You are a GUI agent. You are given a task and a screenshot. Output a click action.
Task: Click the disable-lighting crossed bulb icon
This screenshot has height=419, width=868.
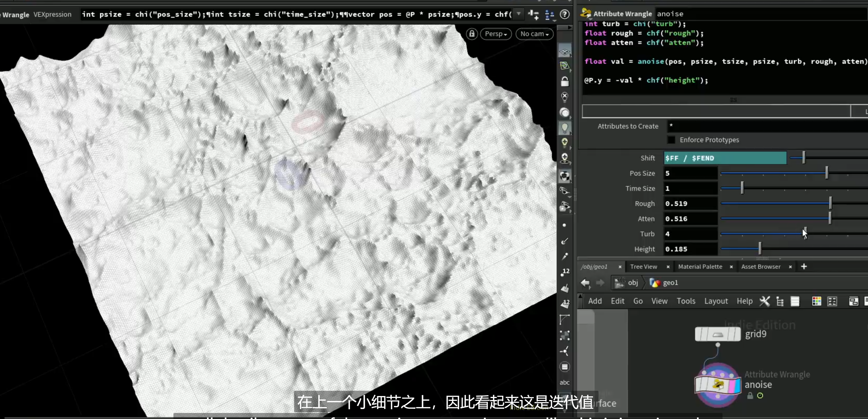click(x=565, y=97)
